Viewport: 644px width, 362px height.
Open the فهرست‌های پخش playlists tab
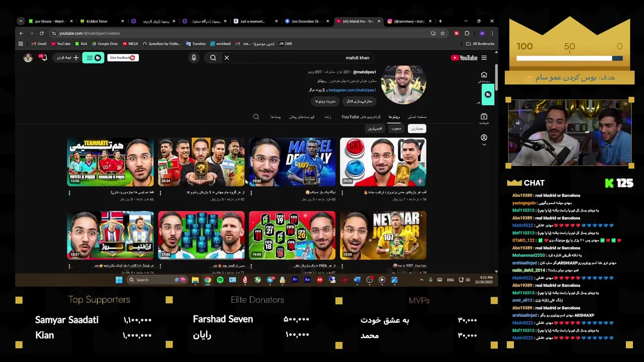click(x=301, y=117)
